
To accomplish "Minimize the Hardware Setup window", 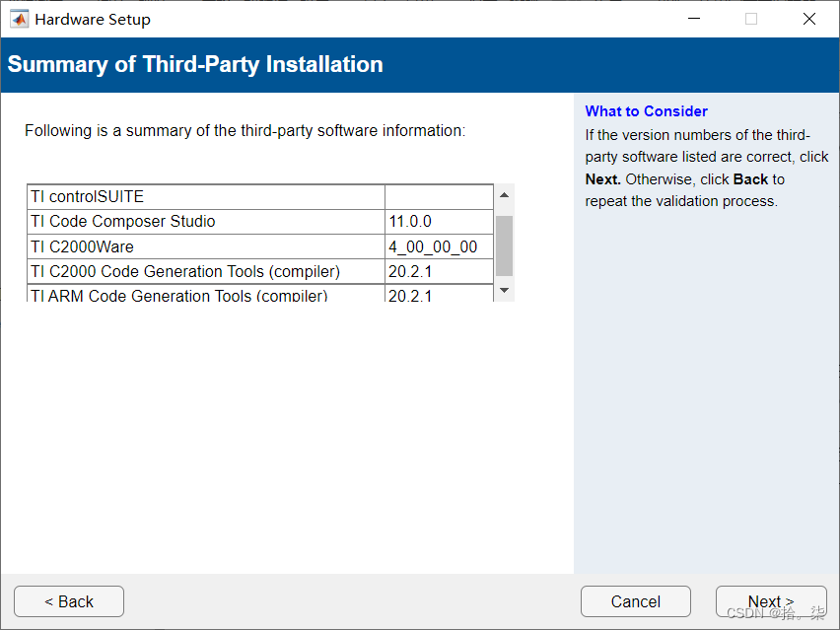I will 694,19.
